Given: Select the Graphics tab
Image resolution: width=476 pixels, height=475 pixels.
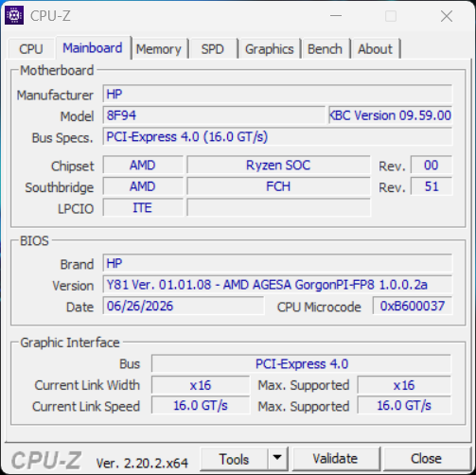Looking at the screenshot, I should pos(269,49).
